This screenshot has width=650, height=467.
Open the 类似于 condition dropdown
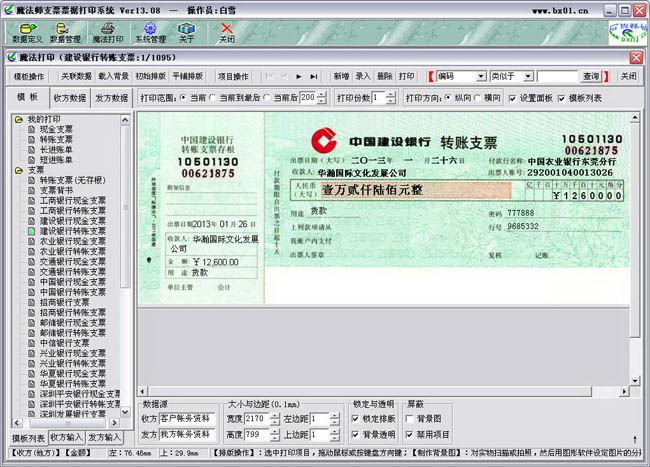528,76
